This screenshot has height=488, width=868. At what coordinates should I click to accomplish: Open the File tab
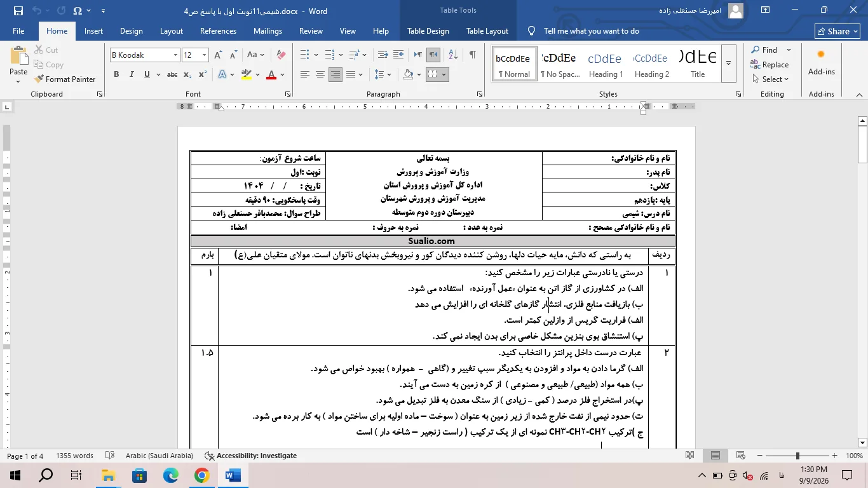[18, 31]
